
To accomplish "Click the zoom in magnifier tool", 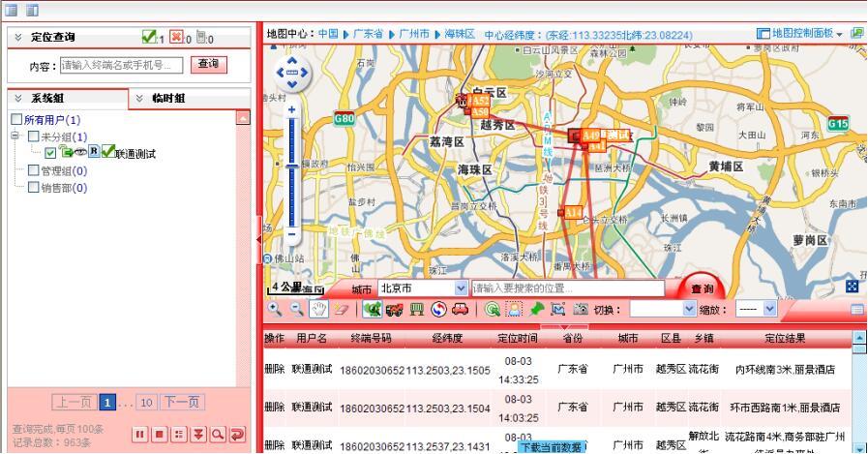I will 275,309.
